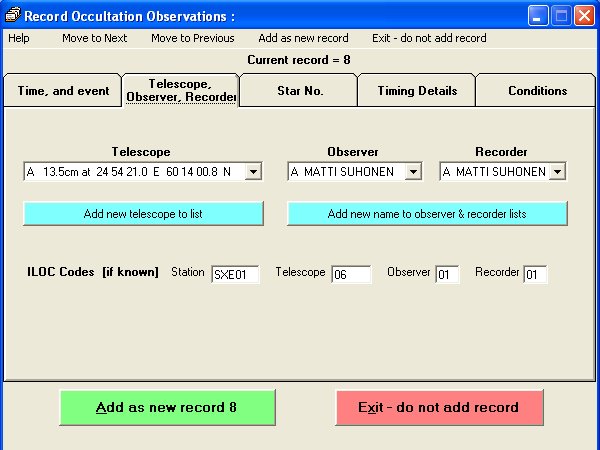The width and height of the screenshot is (600, 450).
Task: Expand the Recorder dropdown list
Action: (x=557, y=172)
